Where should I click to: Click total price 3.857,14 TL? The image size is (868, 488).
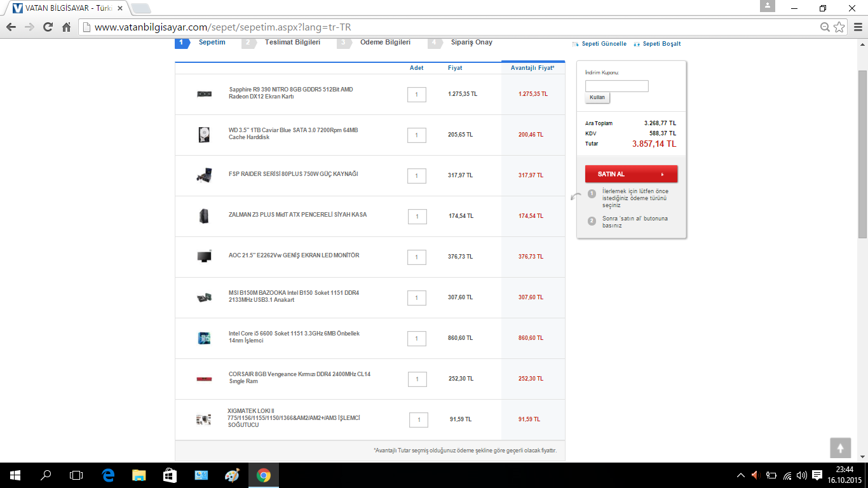tap(654, 144)
